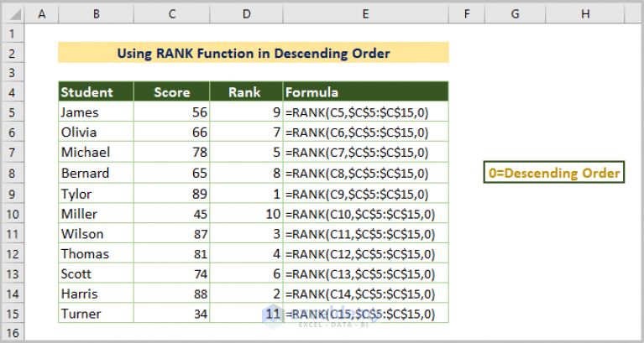The image size is (644, 343).
Task: Select column D header
Action: coord(246,14)
